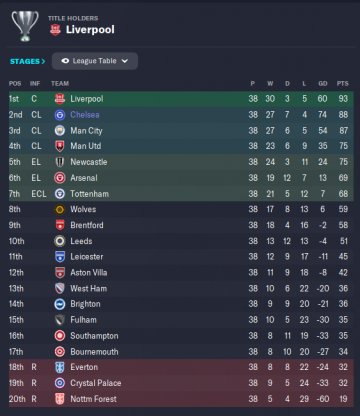Click the Wolves club badge icon
This screenshot has height=416, width=360.
[x=60, y=210]
